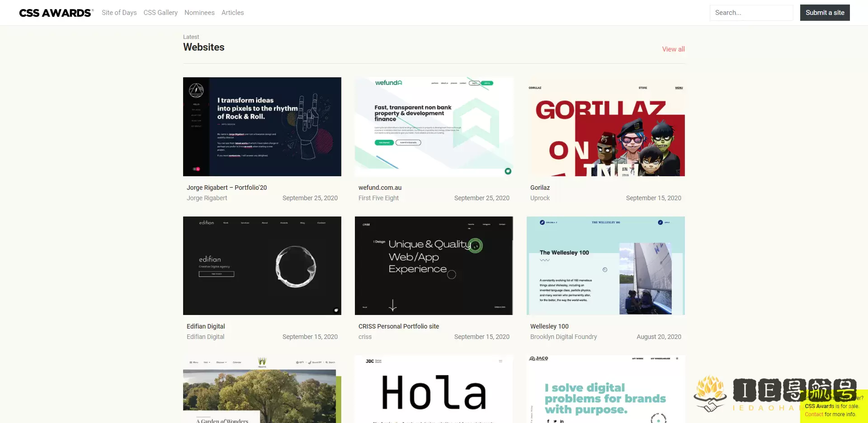View the Nominees page

[x=199, y=13]
